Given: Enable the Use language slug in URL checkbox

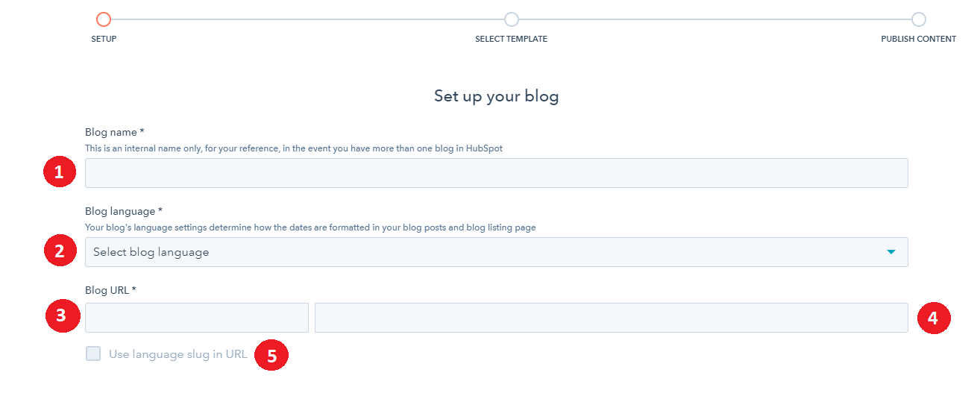Looking at the screenshot, I should (93, 354).
